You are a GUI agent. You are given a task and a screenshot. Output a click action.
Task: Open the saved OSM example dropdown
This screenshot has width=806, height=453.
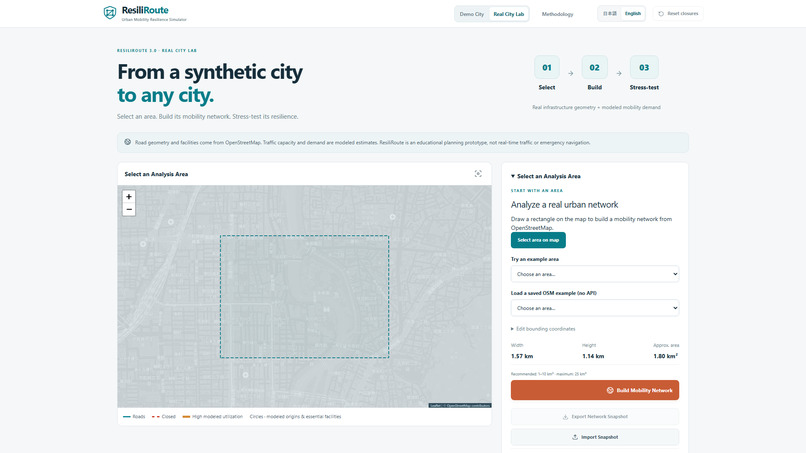[595, 308]
